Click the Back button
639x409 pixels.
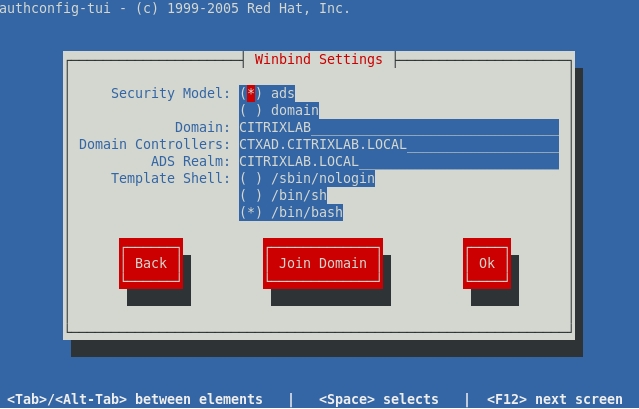(x=151, y=264)
